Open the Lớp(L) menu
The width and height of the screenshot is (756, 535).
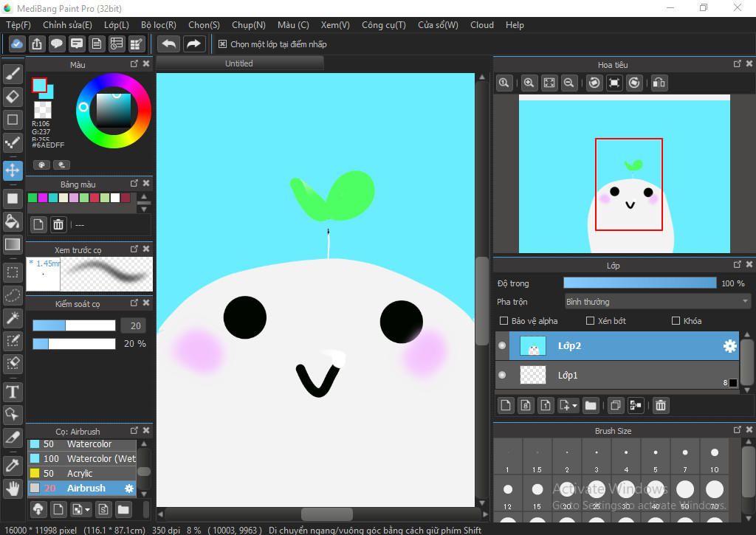(117, 25)
